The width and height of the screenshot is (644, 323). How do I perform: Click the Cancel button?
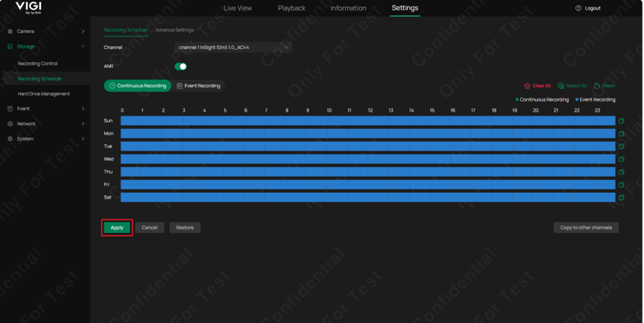[x=150, y=228]
